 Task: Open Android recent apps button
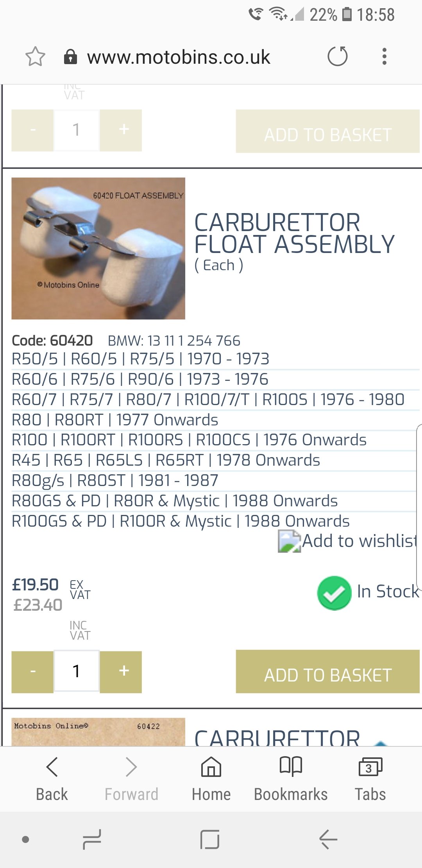tap(92, 839)
